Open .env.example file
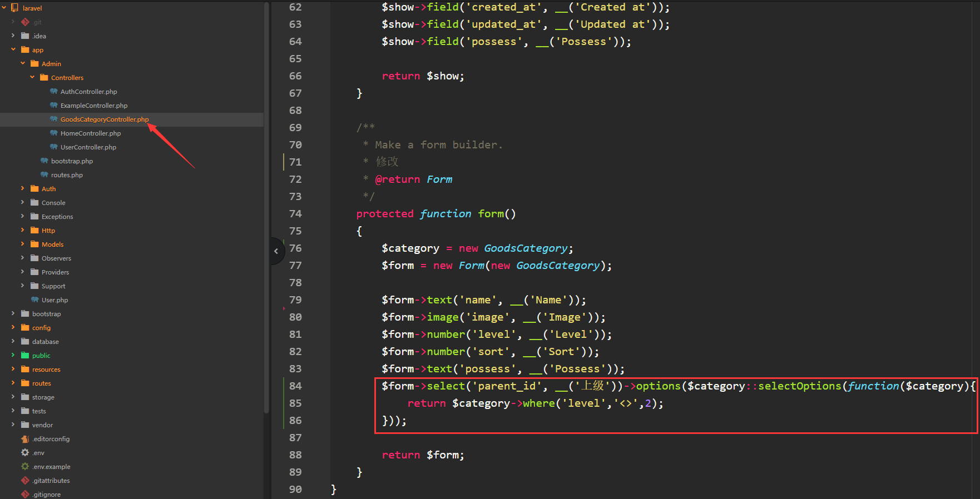The height and width of the screenshot is (499, 980). click(51, 467)
